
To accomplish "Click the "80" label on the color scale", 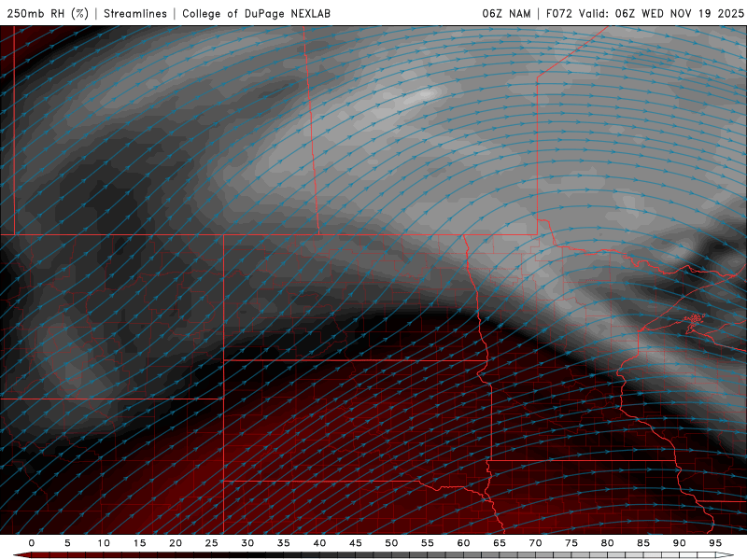I will pyautogui.click(x=607, y=543).
